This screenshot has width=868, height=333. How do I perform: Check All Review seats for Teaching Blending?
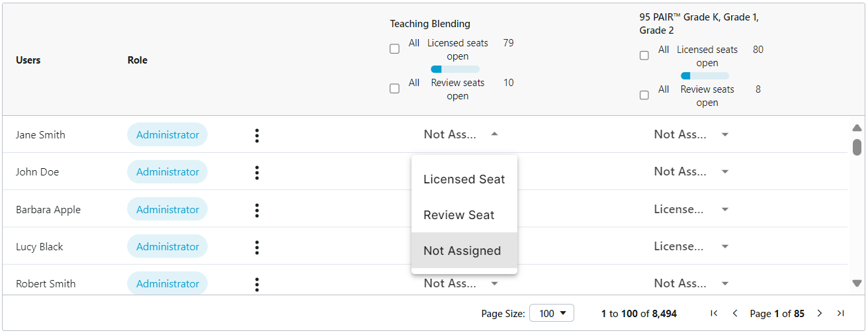(395, 89)
